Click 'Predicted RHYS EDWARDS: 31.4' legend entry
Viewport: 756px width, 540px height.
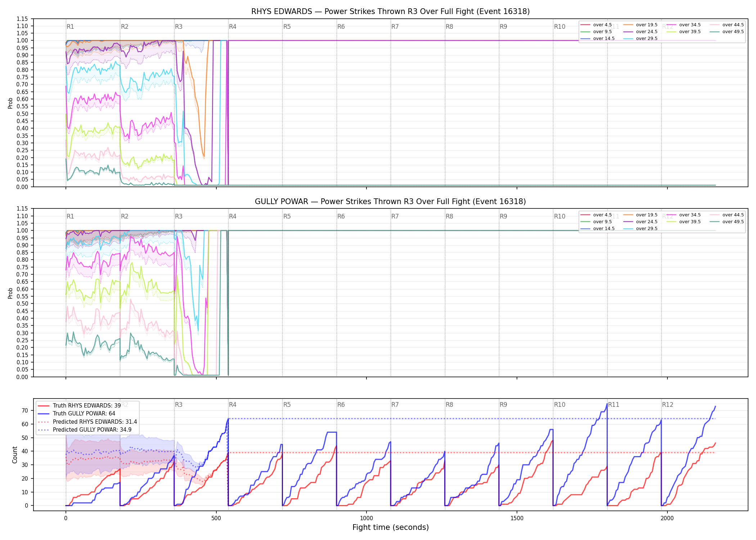87,422
